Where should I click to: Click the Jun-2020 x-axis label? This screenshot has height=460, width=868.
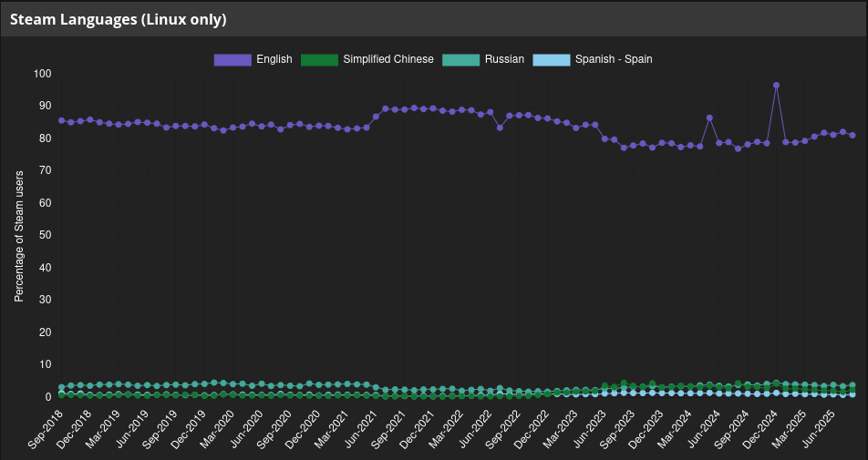pyautogui.click(x=246, y=430)
